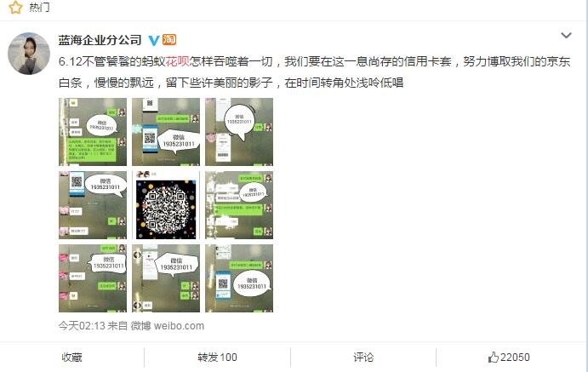Open the poster's profile avatar
Screen dimensions: 588x372
point(29,54)
